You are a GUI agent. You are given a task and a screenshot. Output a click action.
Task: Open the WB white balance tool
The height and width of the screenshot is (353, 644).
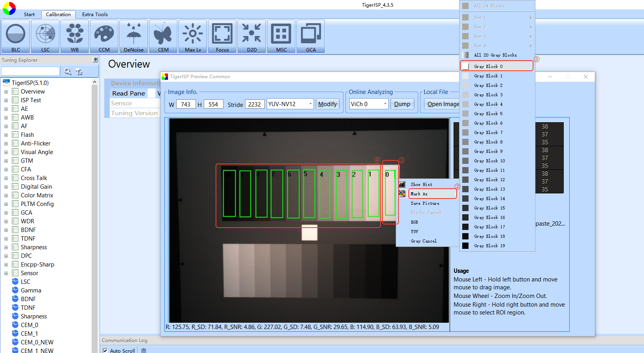(x=75, y=37)
